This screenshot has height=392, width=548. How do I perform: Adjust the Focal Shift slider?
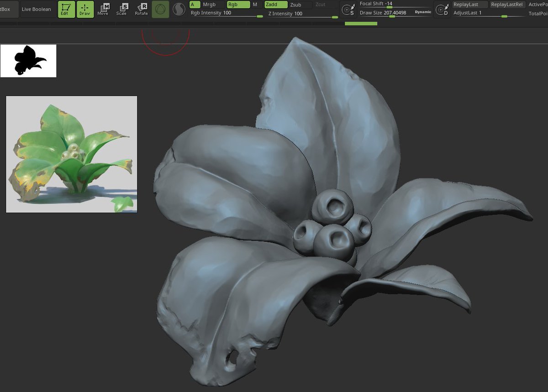(x=395, y=4)
